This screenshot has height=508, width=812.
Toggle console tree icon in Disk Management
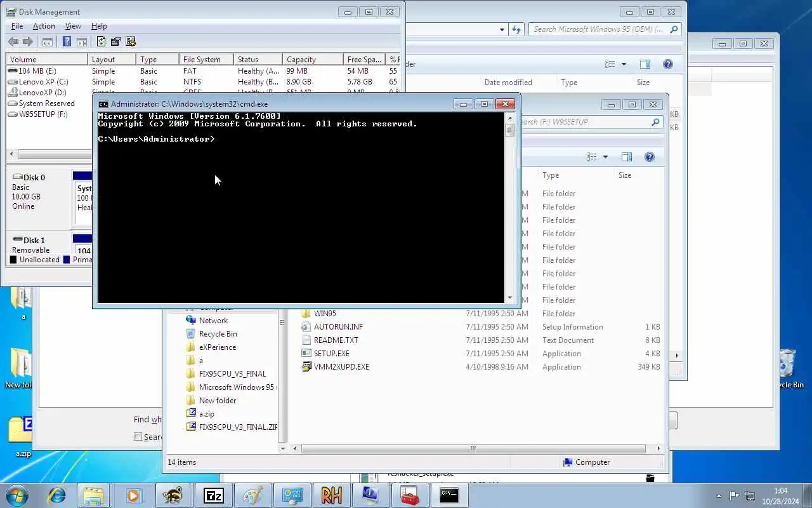(x=48, y=42)
